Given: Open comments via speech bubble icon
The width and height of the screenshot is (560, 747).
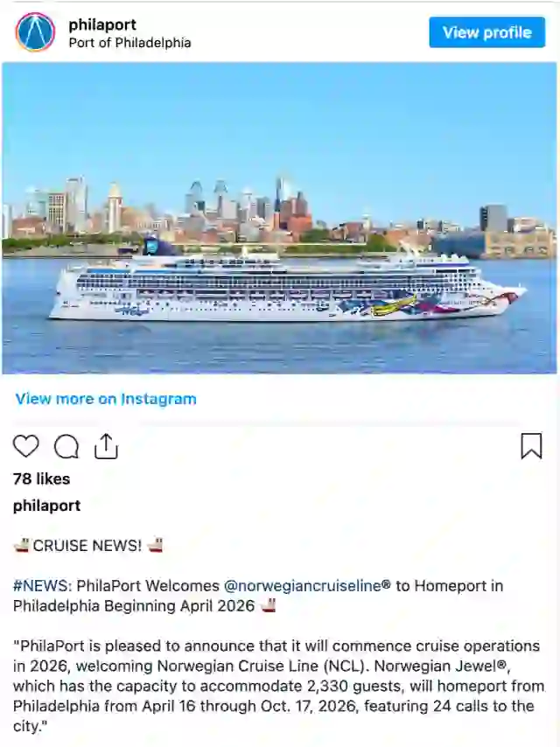Looking at the screenshot, I should click(x=66, y=447).
